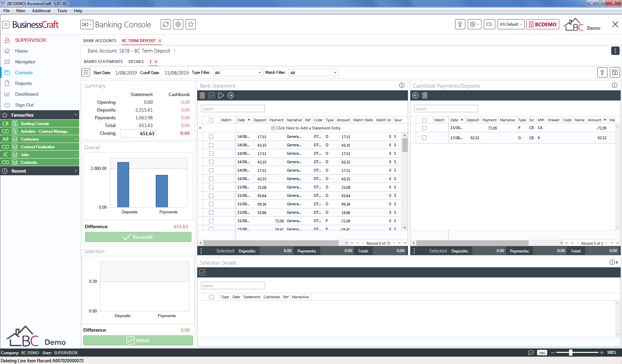The height and width of the screenshot is (364, 622).
Task: Open the Additional menu
Action: [41, 10]
